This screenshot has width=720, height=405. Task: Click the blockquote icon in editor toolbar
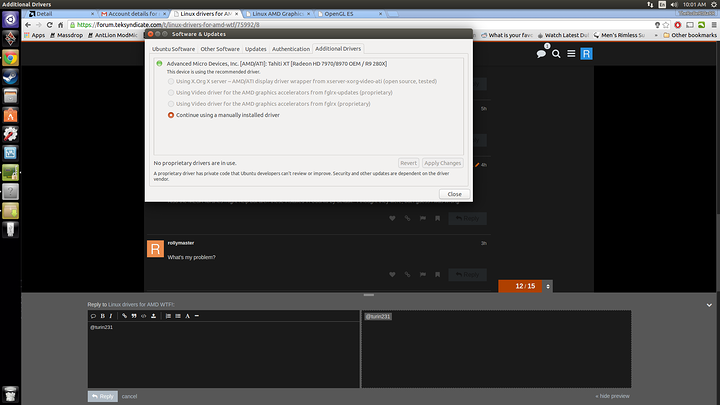133,316
